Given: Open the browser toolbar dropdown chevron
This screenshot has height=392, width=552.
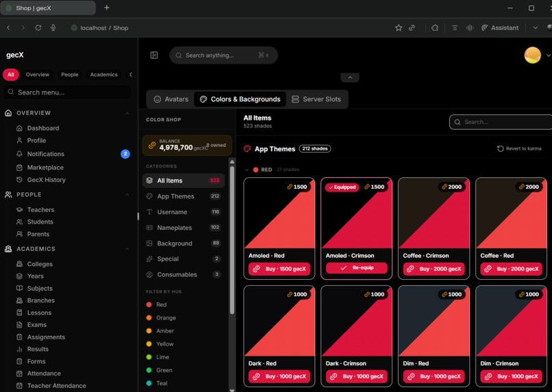Looking at the screenshot, I should (535, 28).
